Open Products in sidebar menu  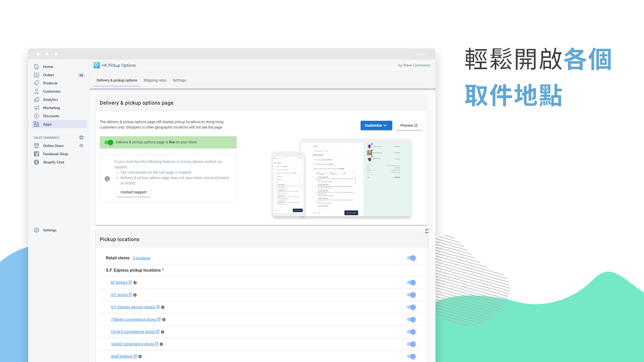pyautogui.click(x=50, y=83)
